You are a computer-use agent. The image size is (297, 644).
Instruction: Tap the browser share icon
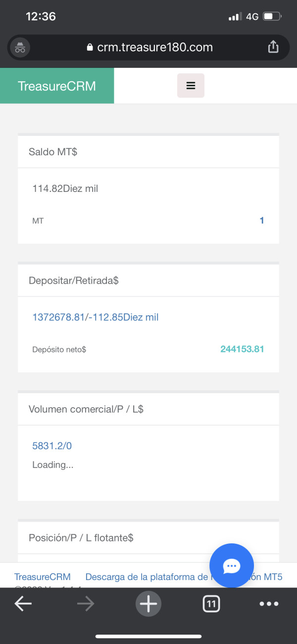point(273,47)
